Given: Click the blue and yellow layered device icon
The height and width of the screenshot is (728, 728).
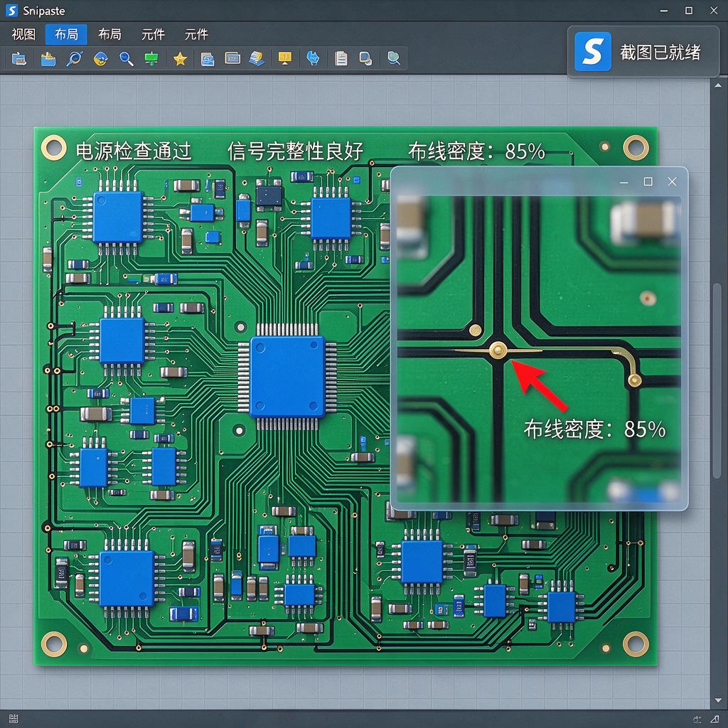Looking at the screenshot, I should click(257, 58).
